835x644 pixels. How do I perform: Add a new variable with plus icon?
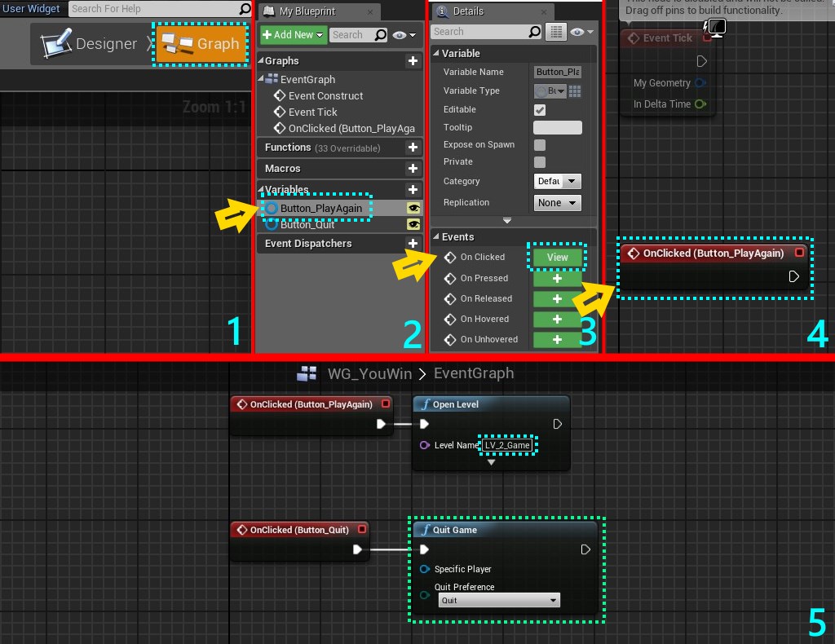[x=413, y=189]
